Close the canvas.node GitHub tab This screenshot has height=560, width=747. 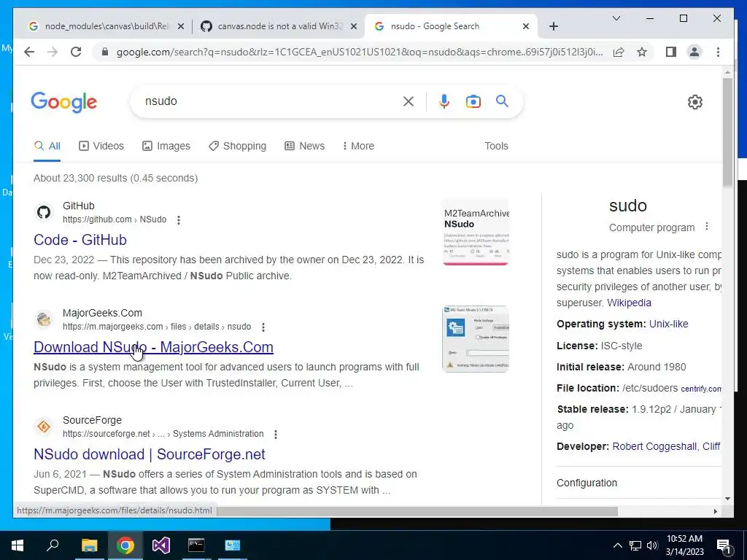354,26
